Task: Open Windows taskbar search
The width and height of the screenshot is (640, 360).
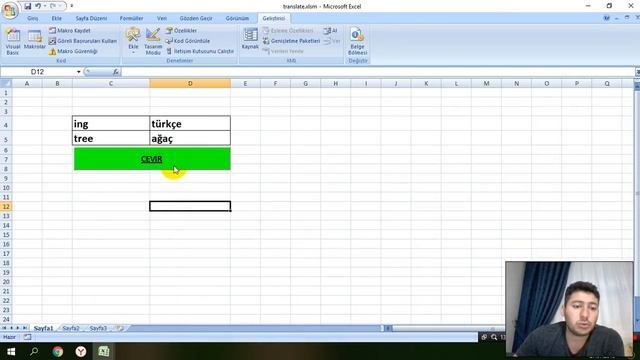Action: pyautogui.click(x=34, y=351)
